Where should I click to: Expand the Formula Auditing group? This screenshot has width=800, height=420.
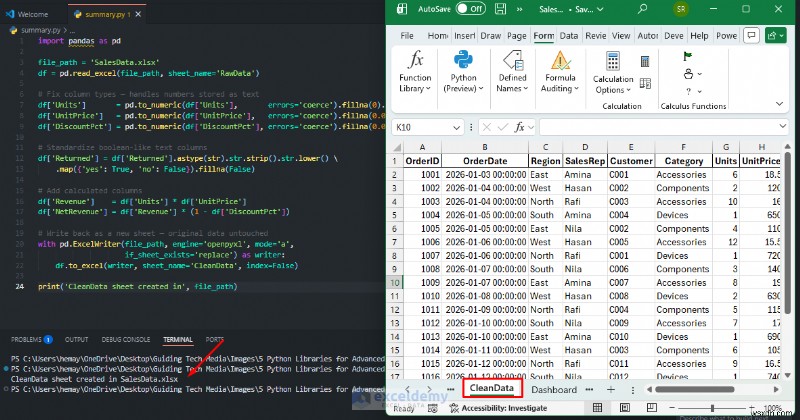pyautogui.click(x=560, y=71)
